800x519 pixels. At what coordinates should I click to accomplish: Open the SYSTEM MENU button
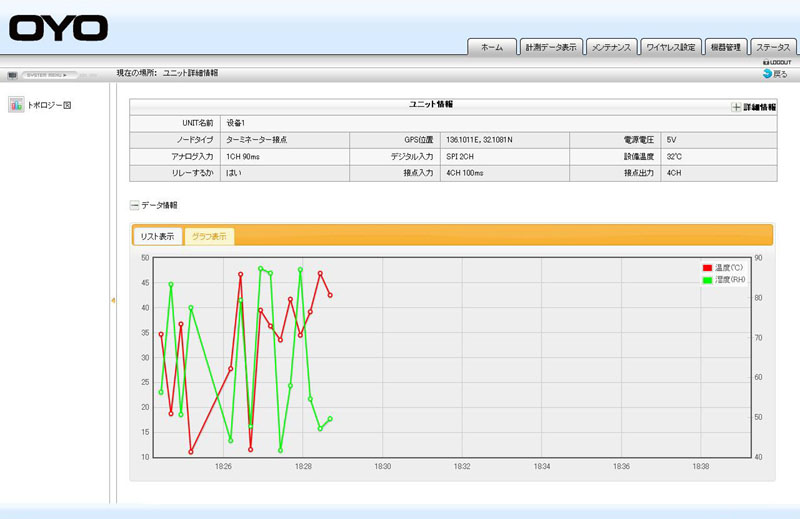click(49, 75)
